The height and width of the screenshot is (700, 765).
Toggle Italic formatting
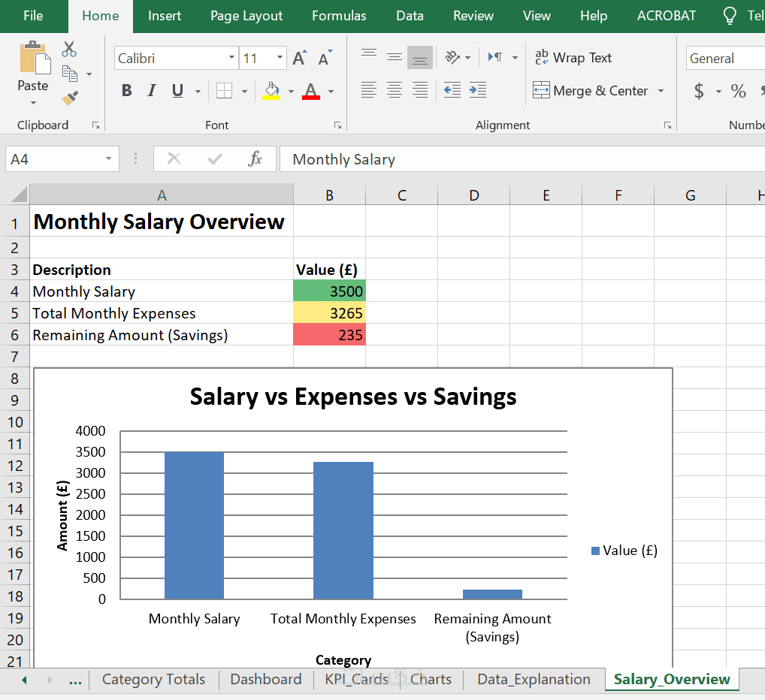tap(152, 91)
